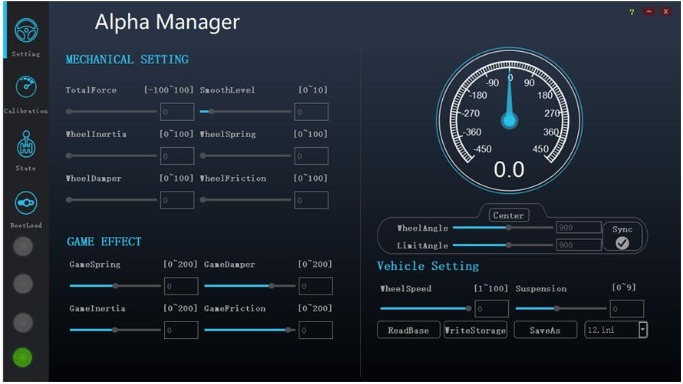The height and width of the screenshot is (384, 683).
Task: Open the 12.ini file dropdown
Action: point(642,330)
